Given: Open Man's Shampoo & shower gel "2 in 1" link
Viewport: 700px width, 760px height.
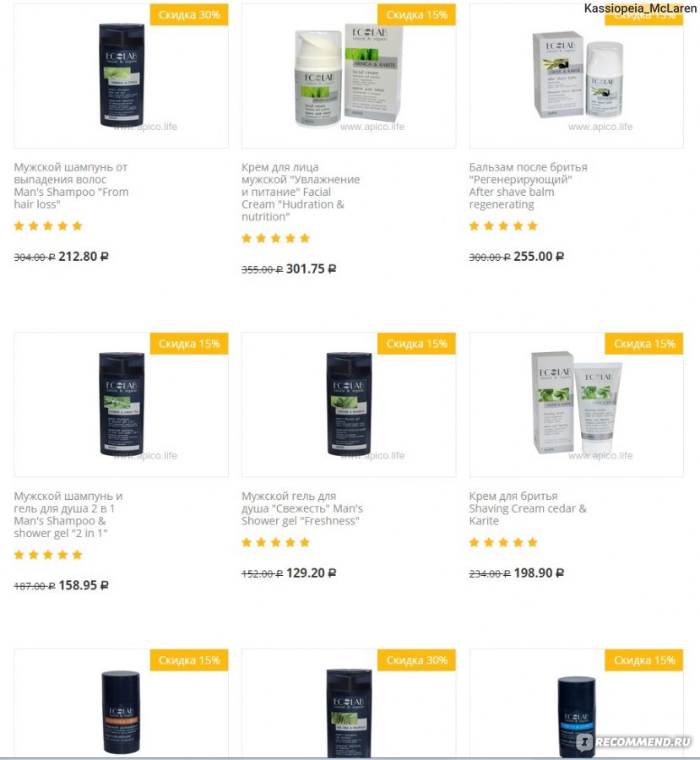Looking at the screenshot, I should point(68,515).
